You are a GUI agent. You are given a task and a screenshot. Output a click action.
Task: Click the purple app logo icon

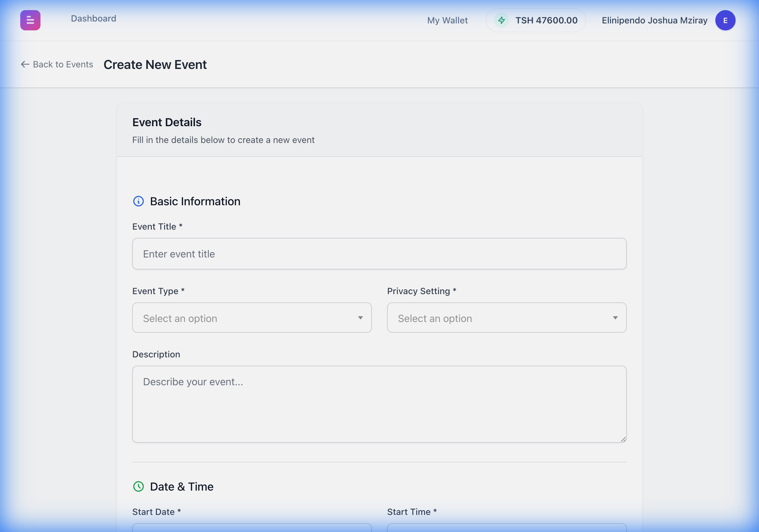(x=30, y=20)
